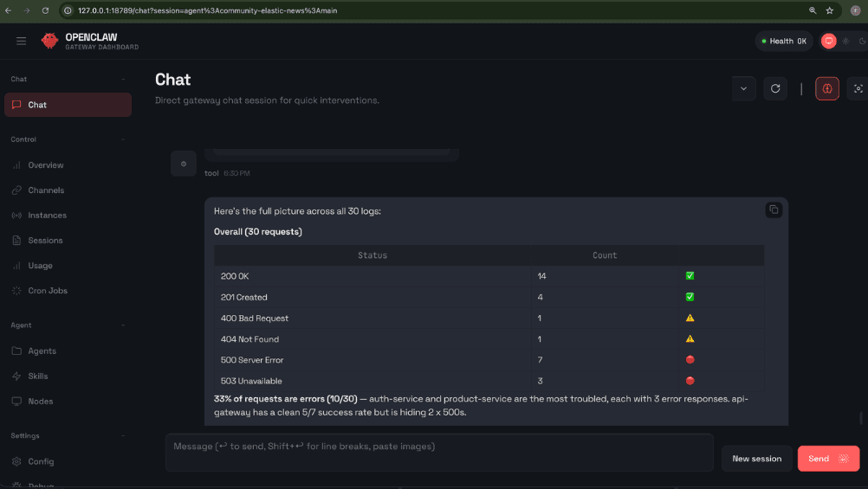Click the Status column header
868x489 pixels.
pyautogui.click(x=372, y=255)
